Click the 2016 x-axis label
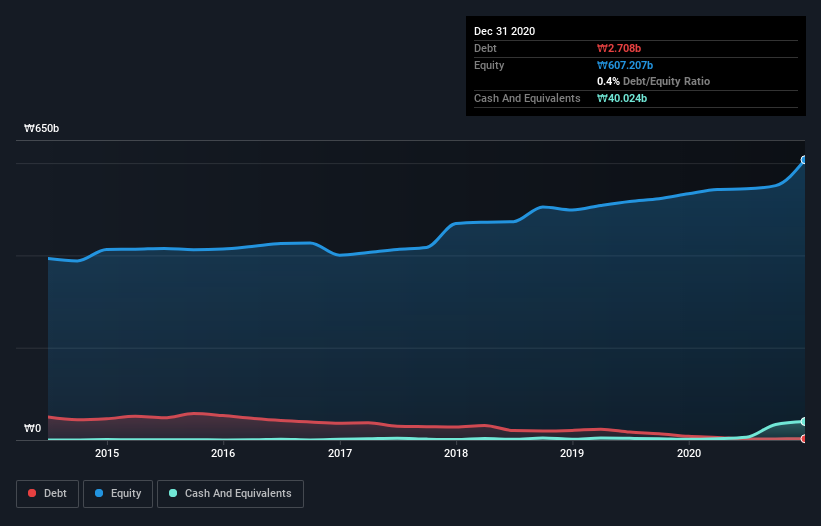 click(223, 453)
